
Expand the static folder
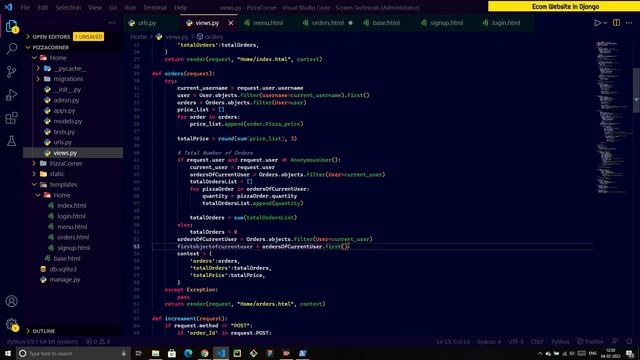57,174
